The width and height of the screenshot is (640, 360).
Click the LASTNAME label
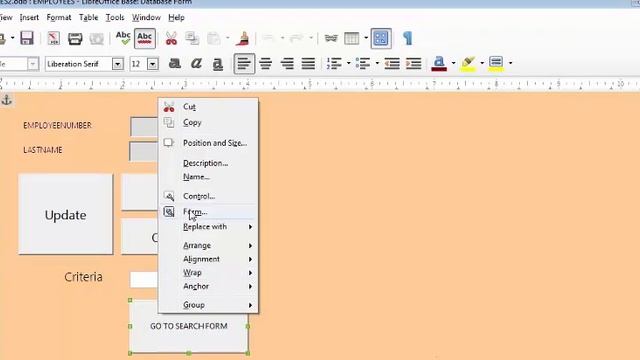(43, 150)
